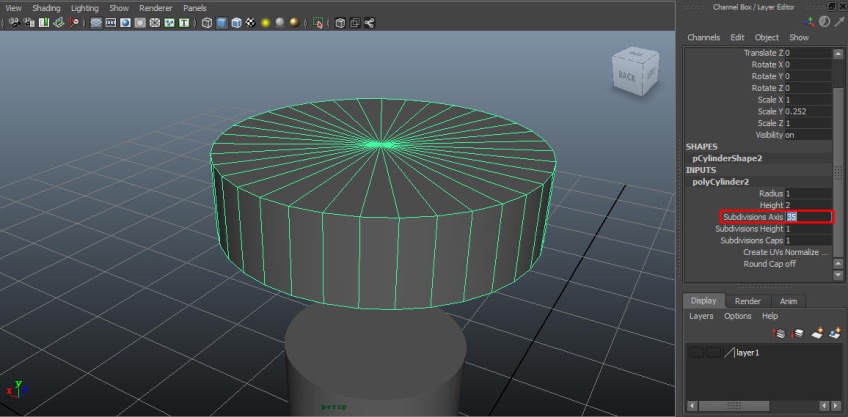848x417 pixels.
Task: Toggle Isolate Select icon in panel toolbar
Action: click(x=318, y=23)
